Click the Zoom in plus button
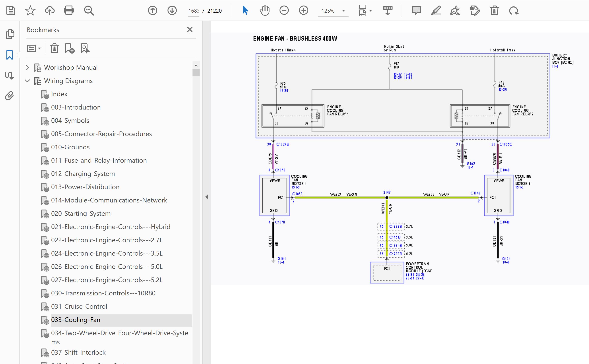The width and height of the screenshot is (589, 364). [x=303, y=11]
